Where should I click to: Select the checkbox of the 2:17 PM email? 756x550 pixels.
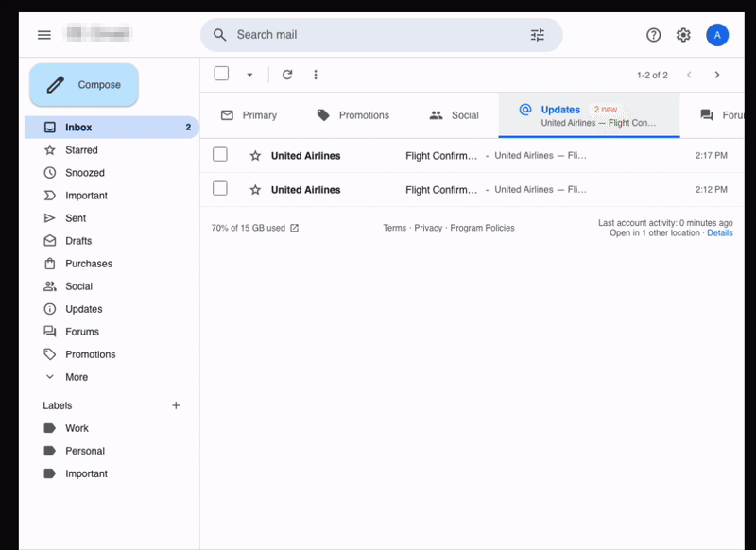coord(220,154)
